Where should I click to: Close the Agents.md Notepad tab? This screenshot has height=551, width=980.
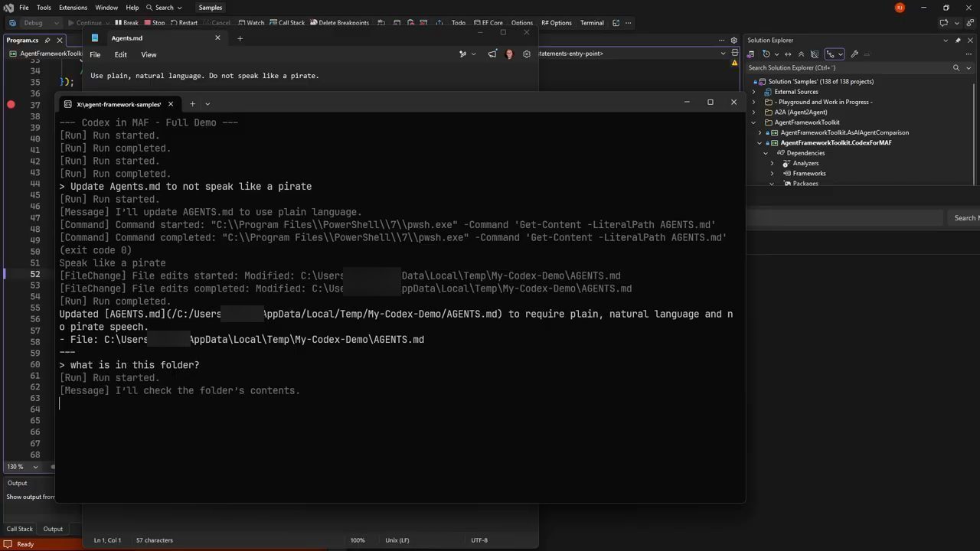point(217,37)
